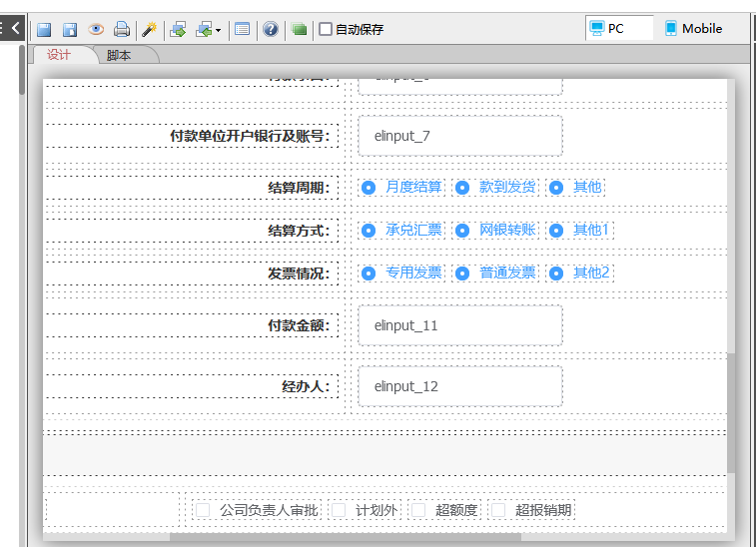Click the save-as disk icon

70,29
